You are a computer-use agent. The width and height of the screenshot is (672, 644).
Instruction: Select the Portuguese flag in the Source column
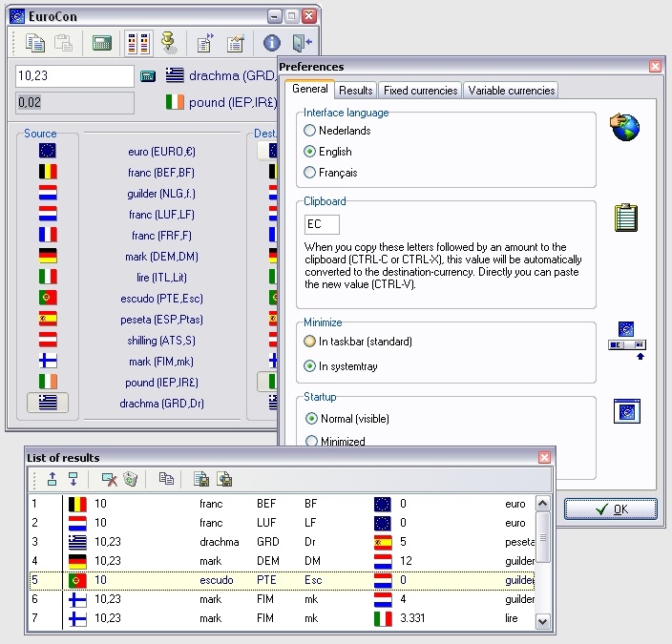click(x=48, y=298)
